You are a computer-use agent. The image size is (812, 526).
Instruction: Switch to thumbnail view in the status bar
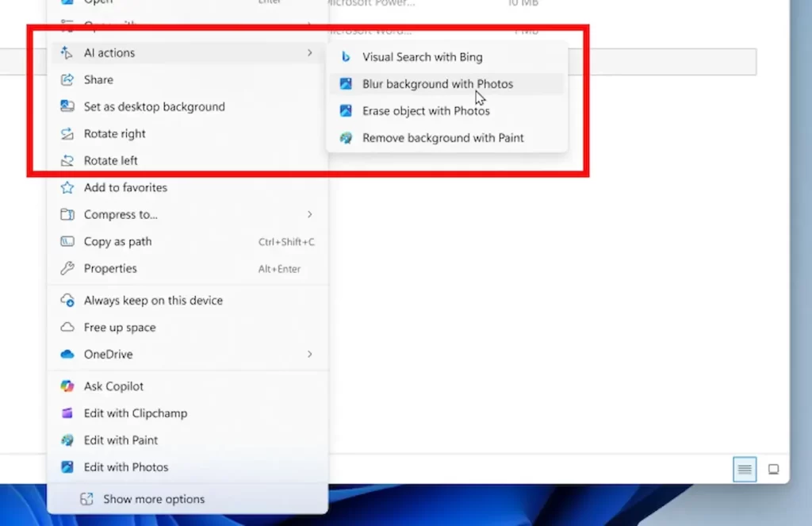tap(773, 469)
